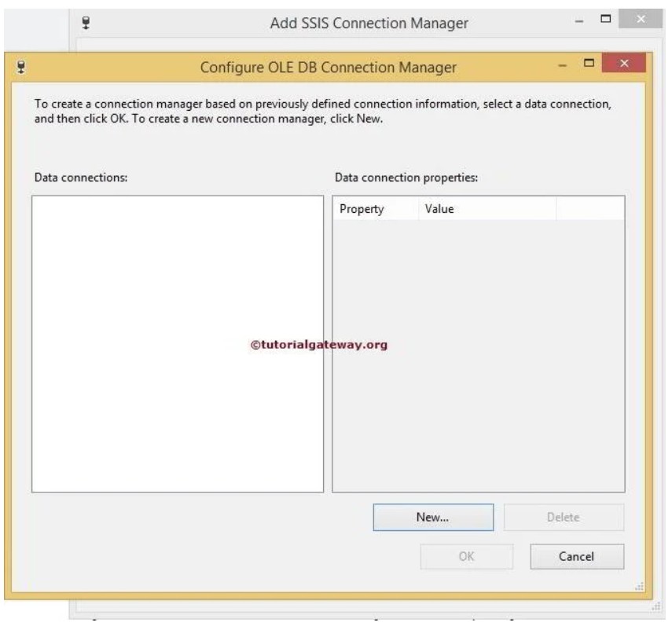Click the disabled OK button

click(x=466, y=556)
